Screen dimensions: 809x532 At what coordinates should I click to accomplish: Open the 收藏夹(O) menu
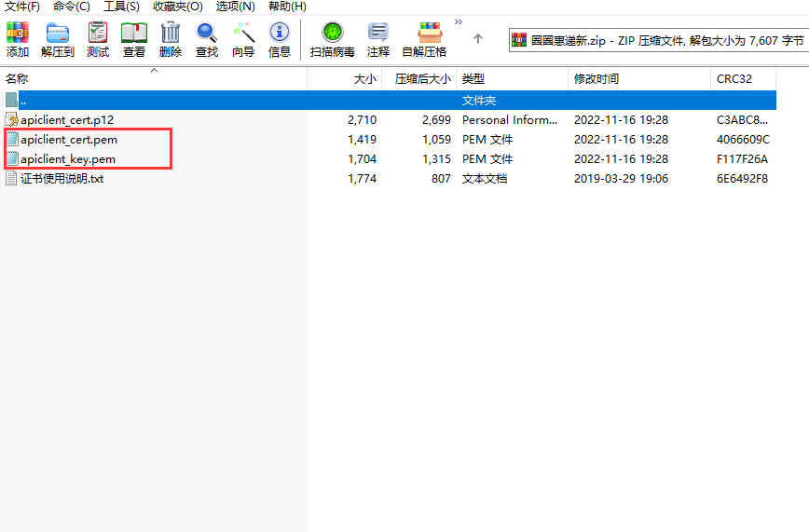point(177,7)
